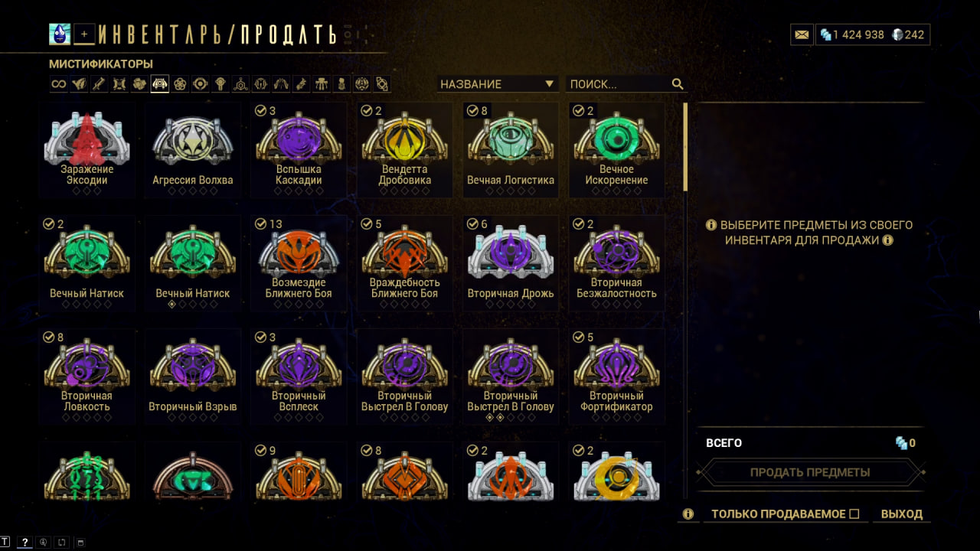Viewport: 980px width, 551px height.
Task: Click the credits balance 1 424 938
Action: [x=852, y=34]
